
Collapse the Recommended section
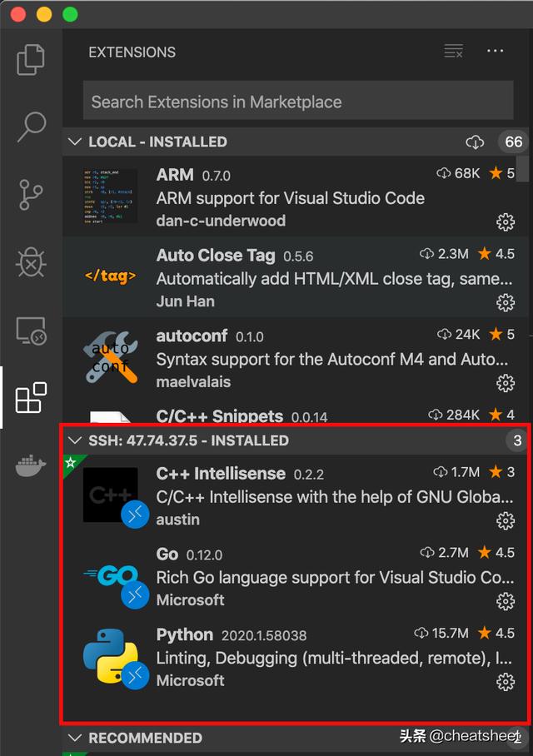click(x=75, y=738)
